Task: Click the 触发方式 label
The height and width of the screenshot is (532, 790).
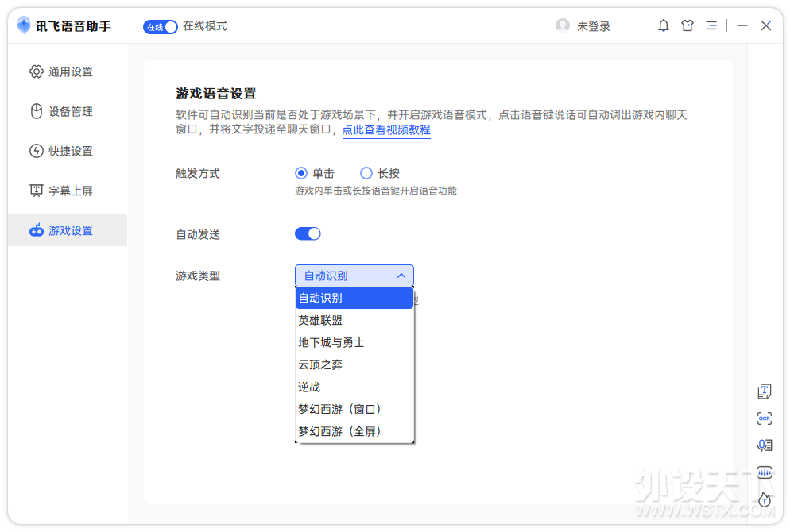Action: coord(198,174)
